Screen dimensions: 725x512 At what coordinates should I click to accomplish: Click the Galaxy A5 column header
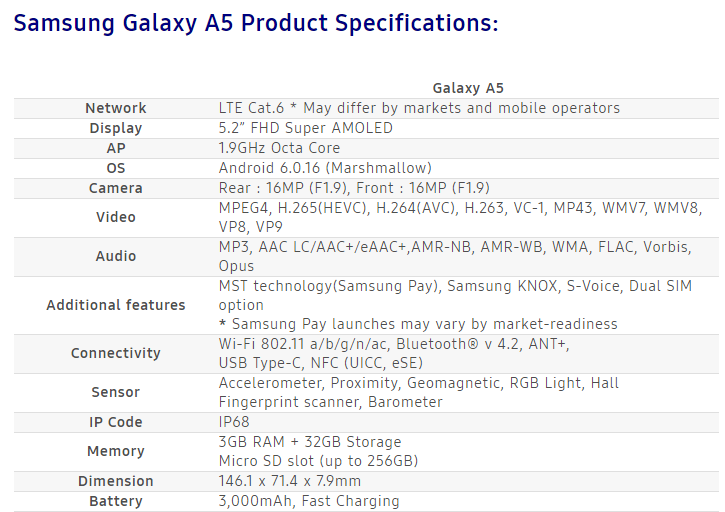(468, 88)
